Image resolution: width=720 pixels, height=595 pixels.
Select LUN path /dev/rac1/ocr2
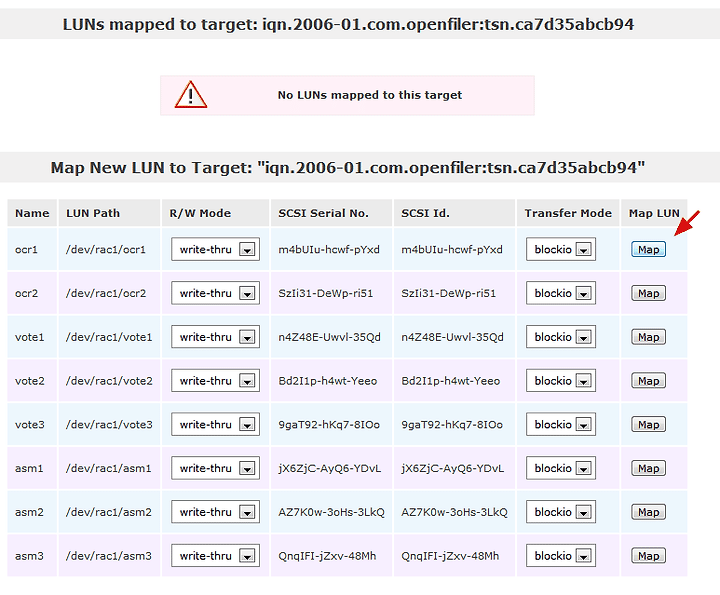pyautogui.click(x=106, y=293)
